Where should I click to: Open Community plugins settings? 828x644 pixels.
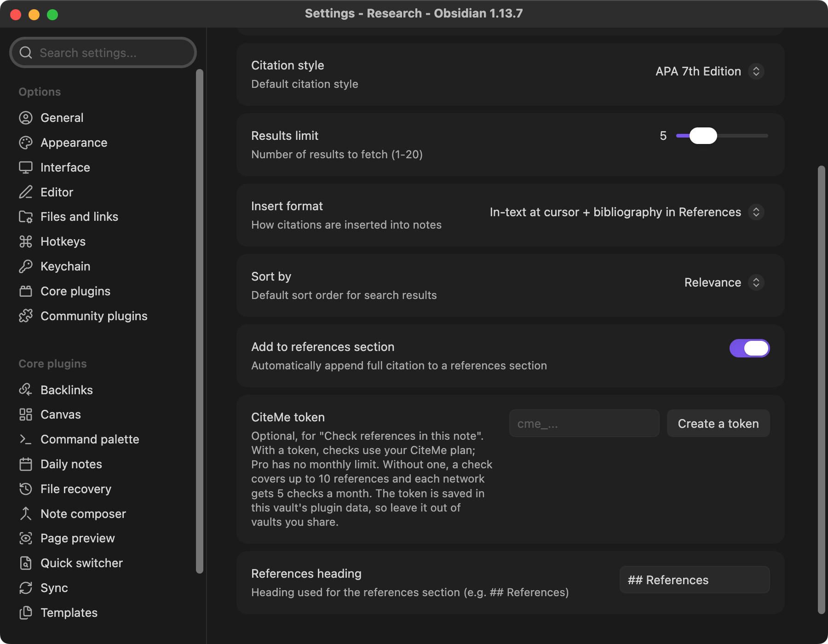[x=103, y=316]
